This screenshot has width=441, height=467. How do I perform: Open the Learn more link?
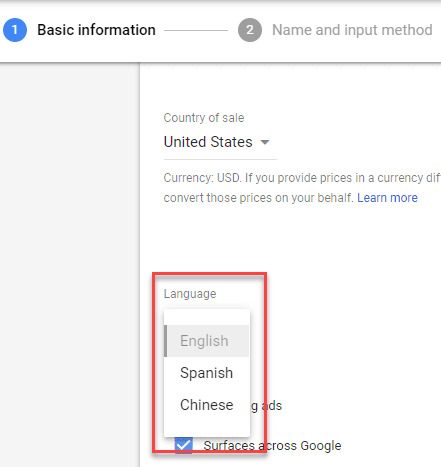point(387,198)
